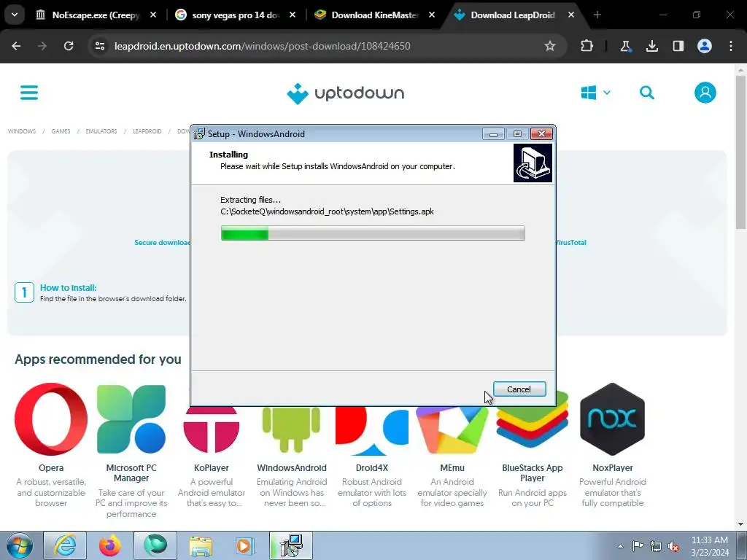Show browser downloads
747x560 pixels.
pyautogui.click(x=652, y=46)
